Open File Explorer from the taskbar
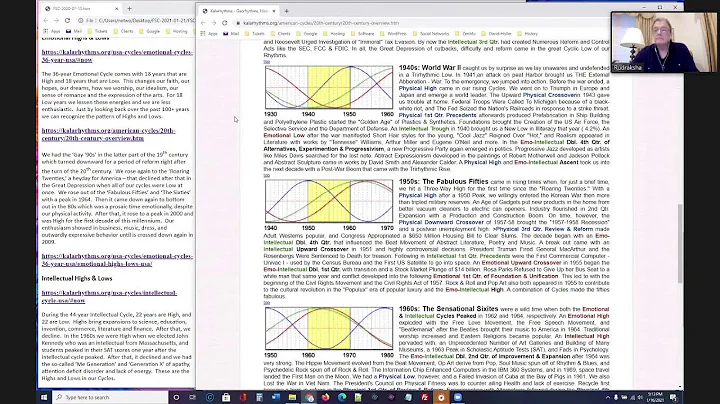Screen dimensions: 720x404 tap(292, 397)
